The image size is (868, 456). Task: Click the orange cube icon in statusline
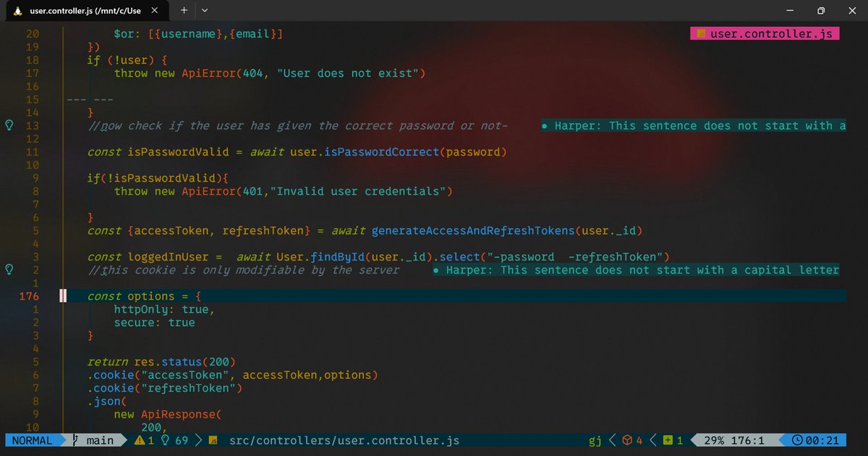[x=628, y=440]
